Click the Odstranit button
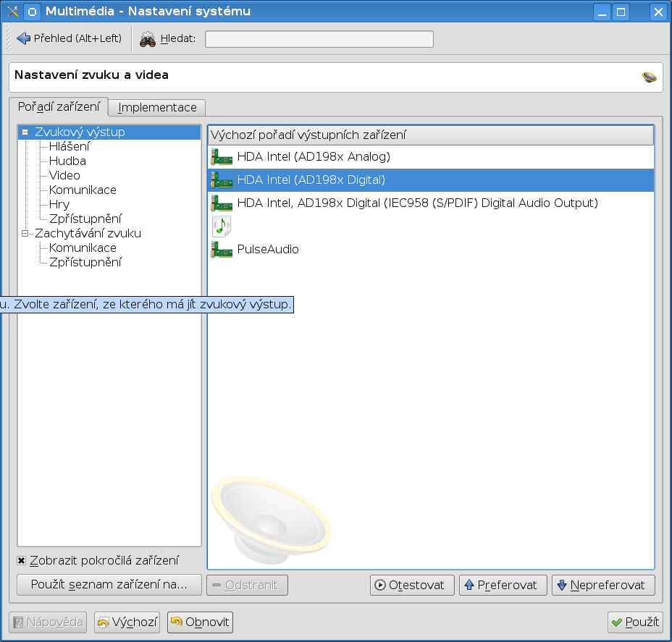Screen dimensions: 672x642 point(247,585)
